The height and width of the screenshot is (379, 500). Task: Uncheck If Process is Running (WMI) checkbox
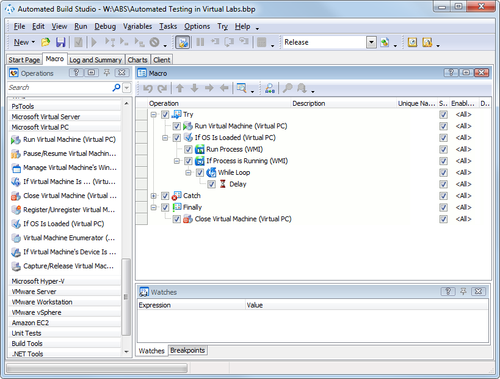point(188,161)
